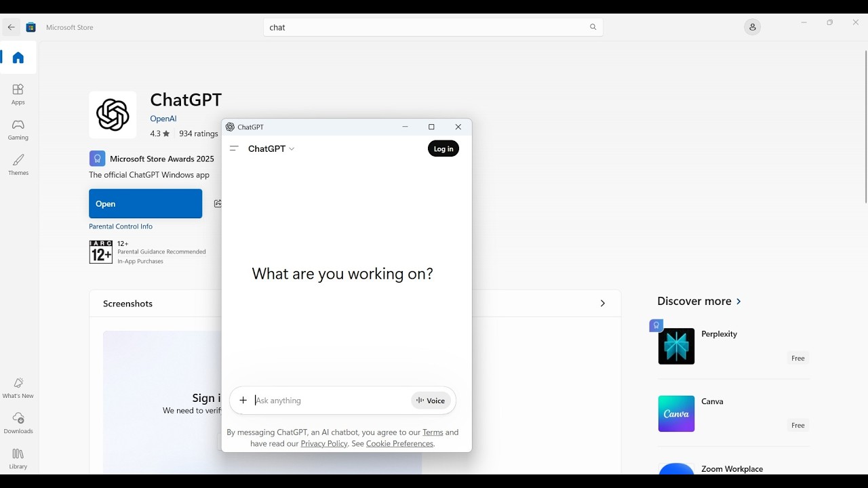Open Downloads in Store sidebar
Image resolution: width=868 pixels, height=488 pixels.
tap(18, 423)
